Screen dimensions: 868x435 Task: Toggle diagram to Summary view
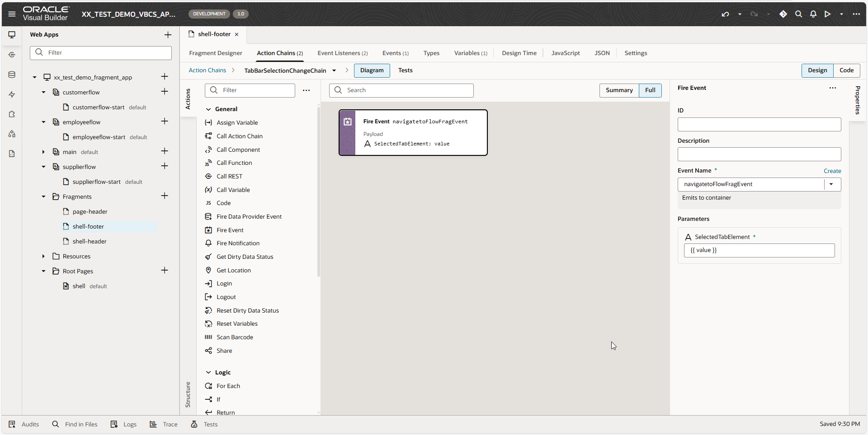[x=619, y=90]
